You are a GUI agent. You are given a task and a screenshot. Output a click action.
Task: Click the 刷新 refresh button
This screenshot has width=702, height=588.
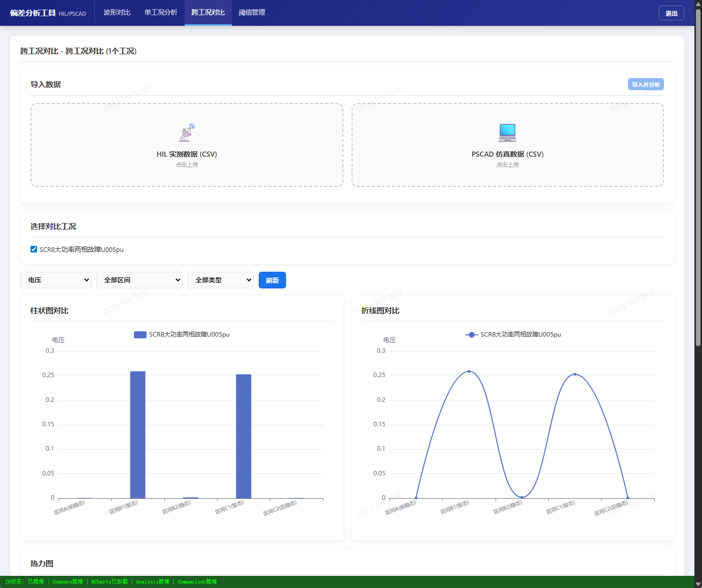pyautogui.click(x=272, y=280)
